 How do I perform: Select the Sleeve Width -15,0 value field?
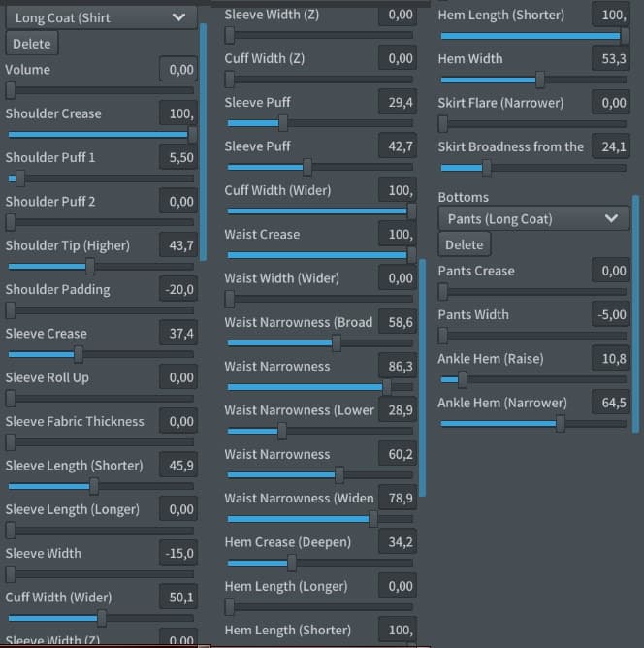pos(177,553)
